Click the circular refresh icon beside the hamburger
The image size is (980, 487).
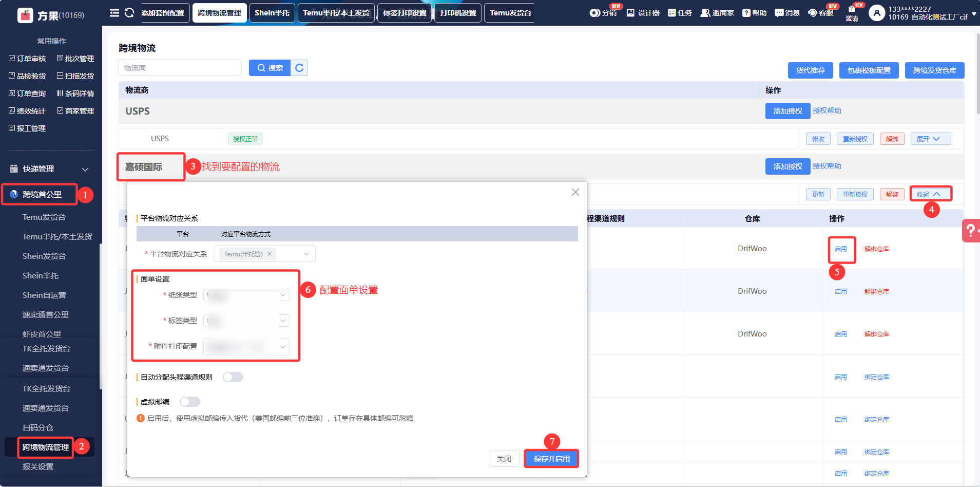(x=129, y=13)
